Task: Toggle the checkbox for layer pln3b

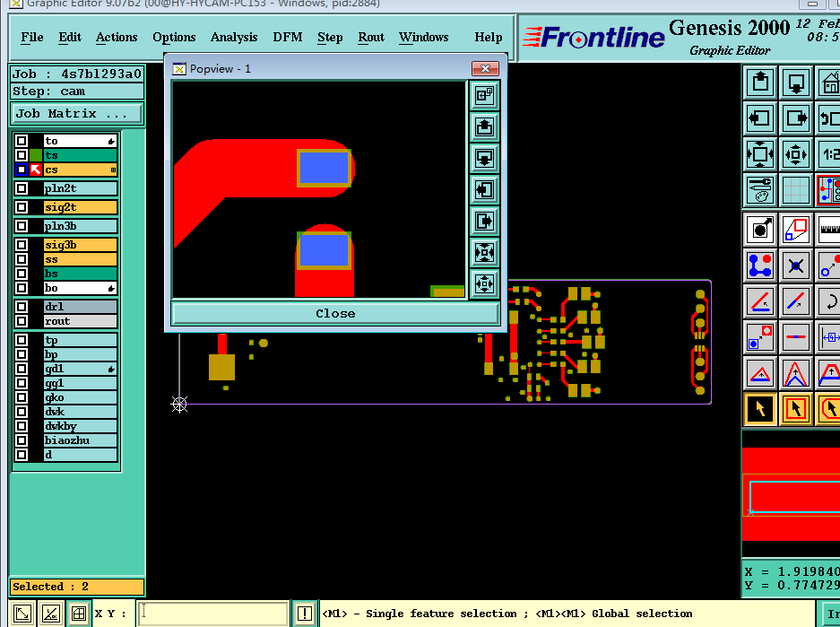Action: (x=22, y=226)
